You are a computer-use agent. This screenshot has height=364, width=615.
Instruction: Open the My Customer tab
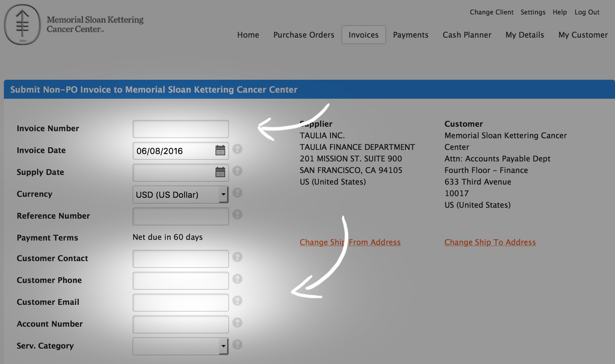(583, 35)
